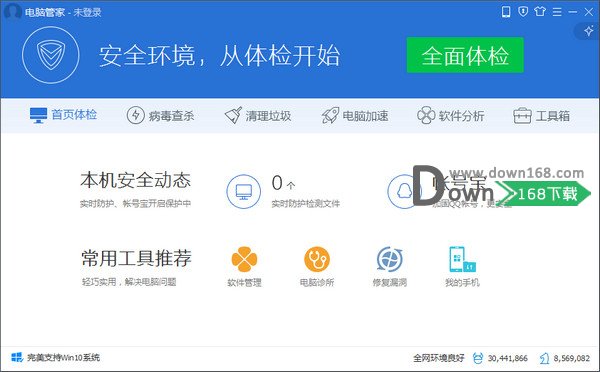Click the Windows logo in status bar
Screen dimensions: 600x372
(x=17, y=357)
